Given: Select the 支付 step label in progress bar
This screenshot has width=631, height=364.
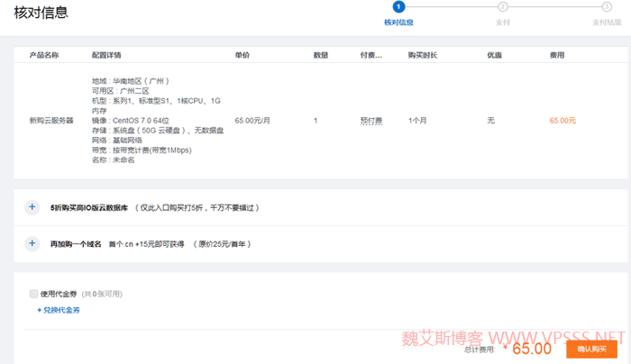Looking at the screenshot, I should (503, 23).
